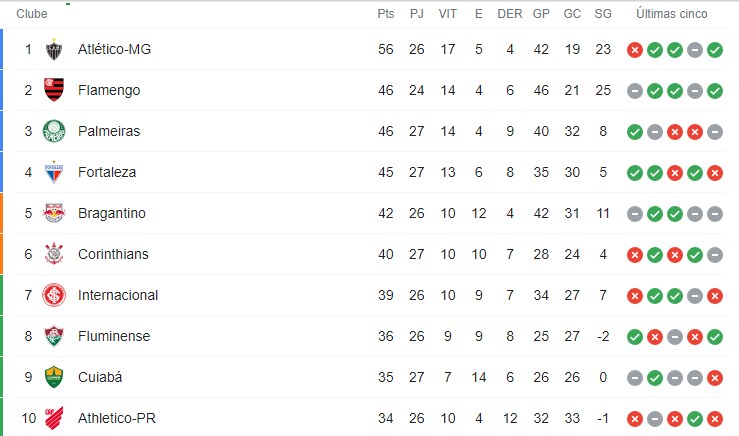The image size is (739, 436).
Task: Click Cuiabá's latest red loss icon
Action: [x=715, y=378]
